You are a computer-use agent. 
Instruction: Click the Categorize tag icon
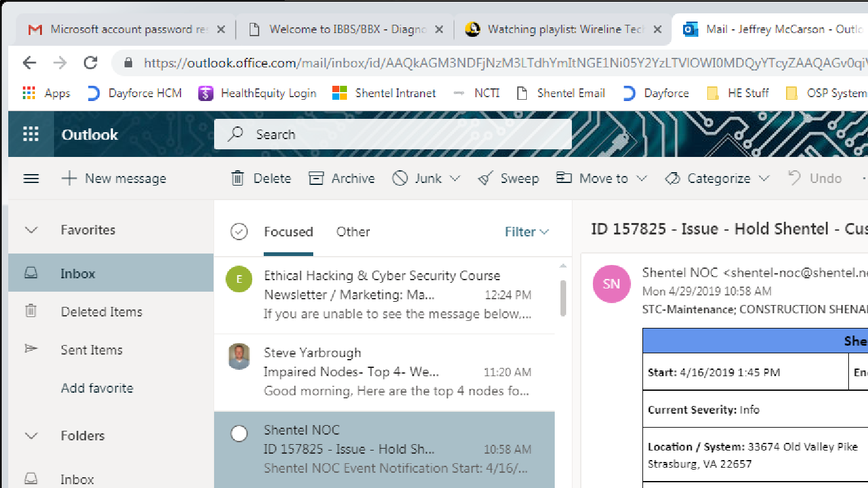672,179
